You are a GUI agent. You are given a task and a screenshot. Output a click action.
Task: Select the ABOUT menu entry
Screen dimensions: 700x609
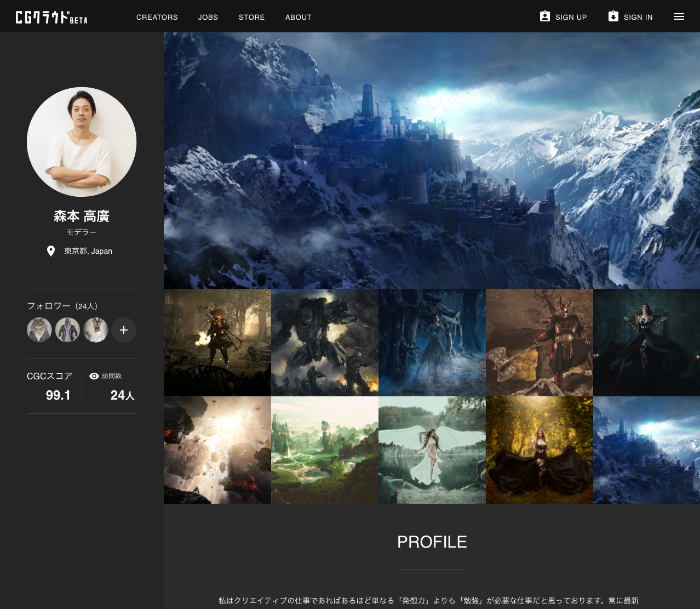point(298,17)
